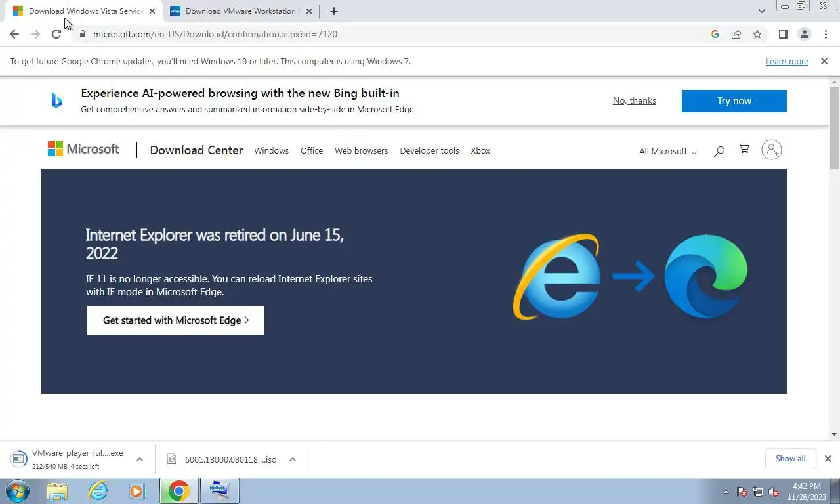This screenshot has height=504, width=840.
Task: Close the Download Windows Vista Service tab
Action: pyautogui.click(x=152, y=11)
